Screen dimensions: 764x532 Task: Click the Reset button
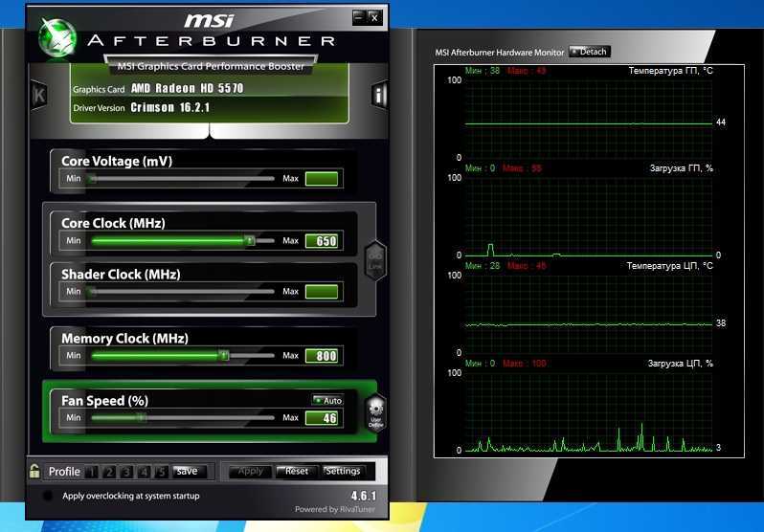click(x=297, y=471)
